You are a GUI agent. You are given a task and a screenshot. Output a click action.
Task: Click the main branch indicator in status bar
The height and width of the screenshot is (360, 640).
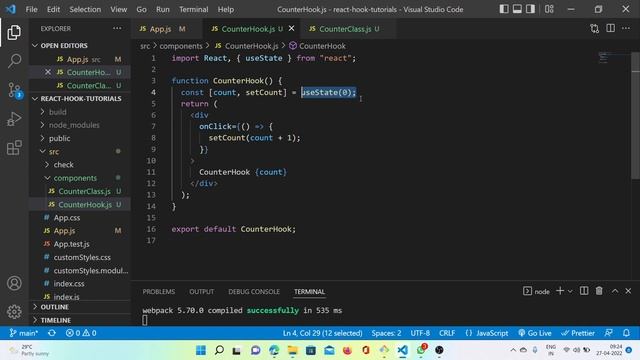pos(24,333)
